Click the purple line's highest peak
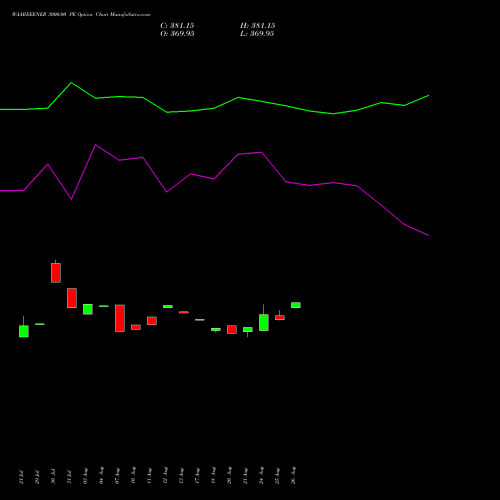Image resolution: width=500 pixels, height=500 pixels. point(95,145)
